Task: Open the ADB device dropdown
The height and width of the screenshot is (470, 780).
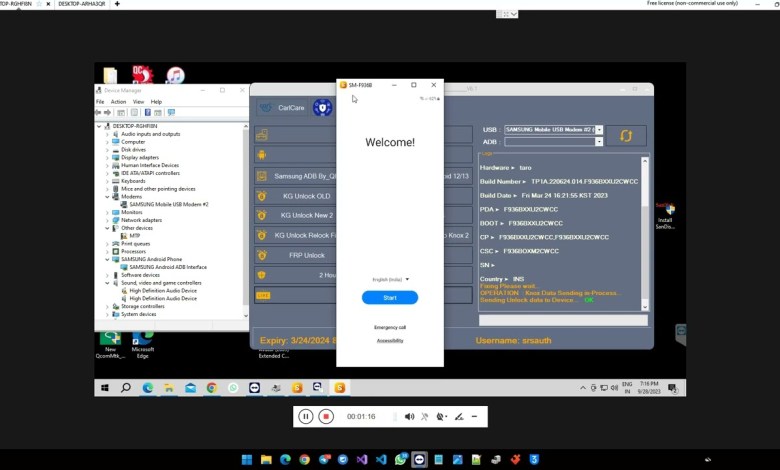Action: click(599, 142)
